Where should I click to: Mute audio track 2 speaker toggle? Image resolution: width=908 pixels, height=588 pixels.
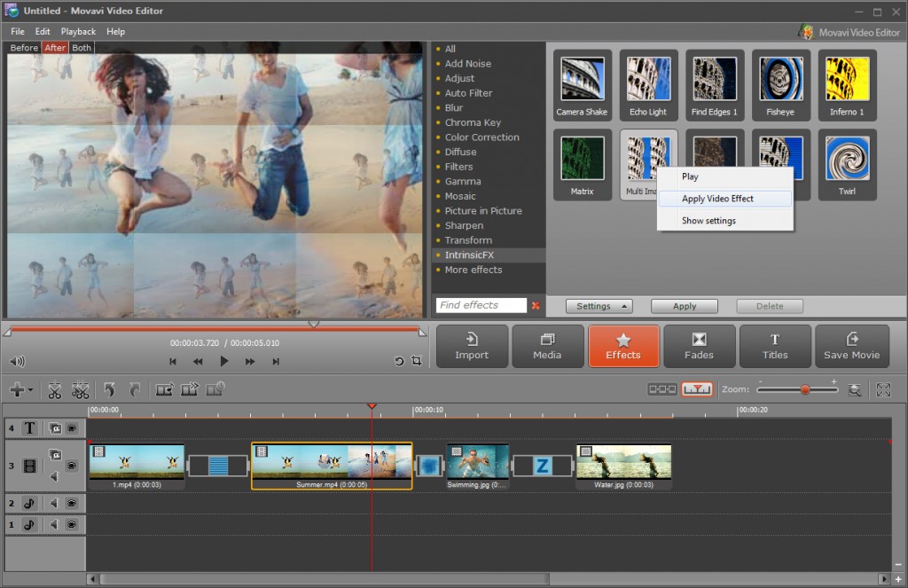click(54, 503)
